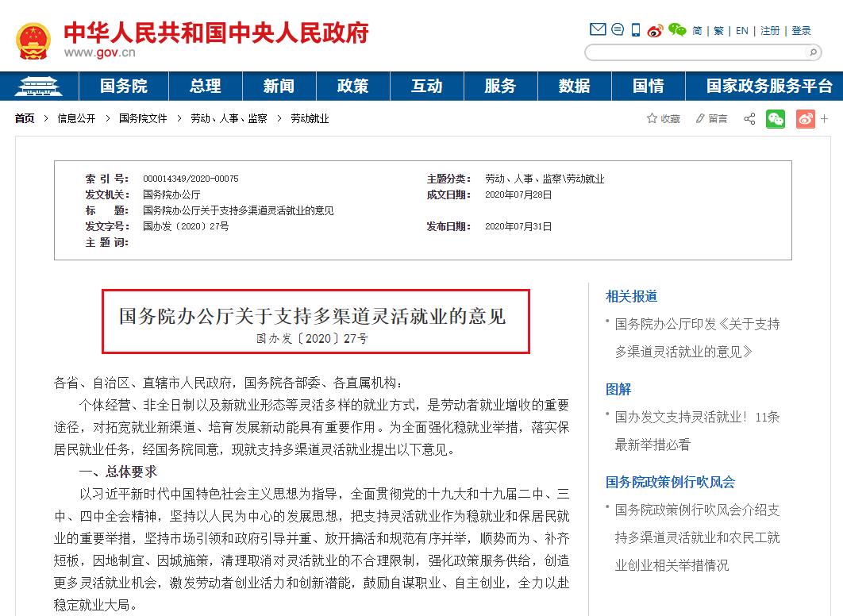Click the plus more-sharing icon
This screenshot has height=616, width=843.
824,119
